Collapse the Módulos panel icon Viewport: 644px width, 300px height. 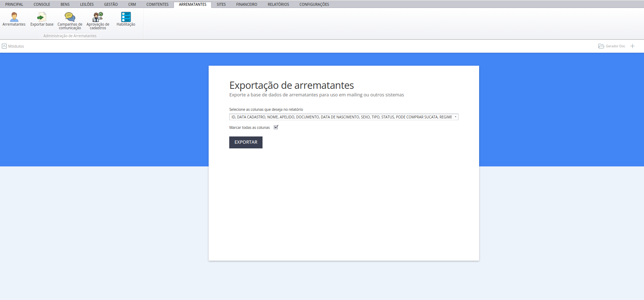click(4, 46)
